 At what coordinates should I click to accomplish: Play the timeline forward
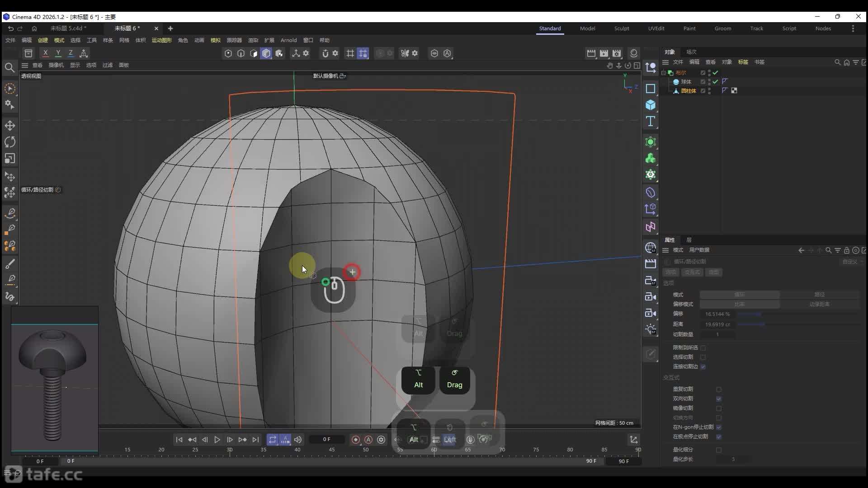click(x=217, y=440)
